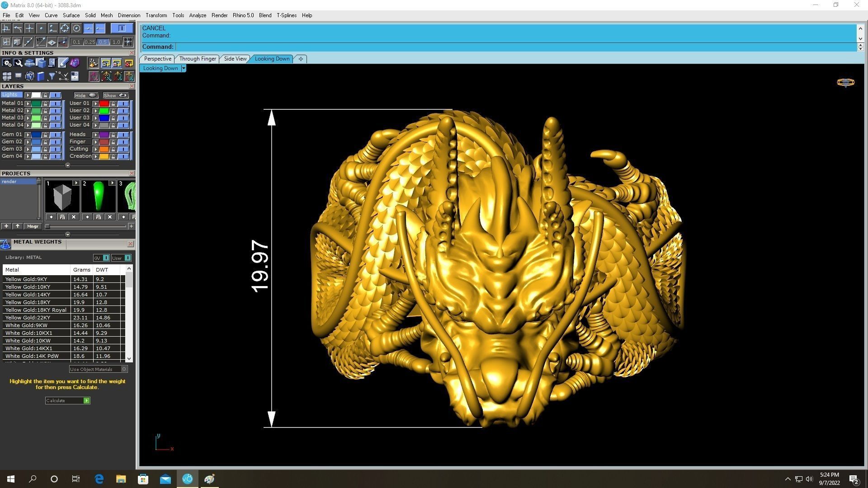Toggle Use Object Materials option
Viewport: 868px width, 488px height.
[x=124, y=369]
